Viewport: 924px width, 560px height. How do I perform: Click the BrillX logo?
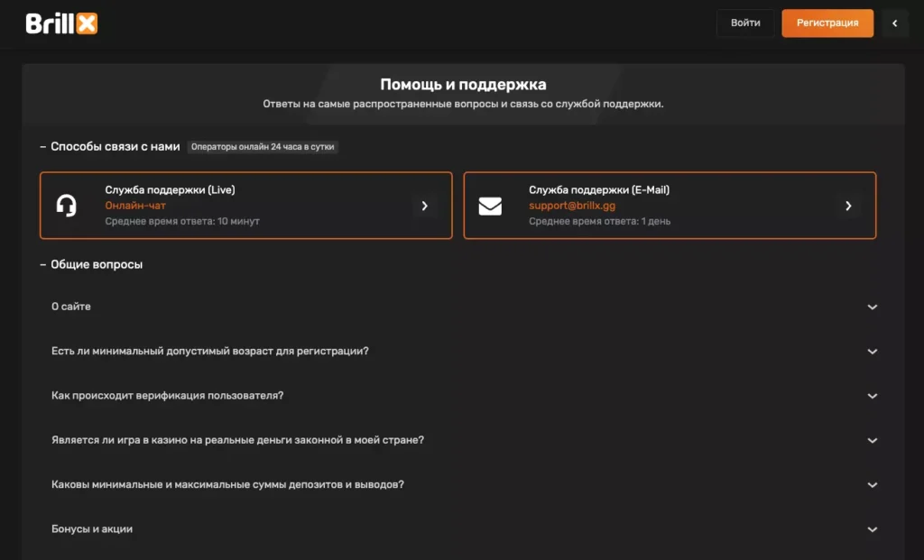pyautogui.click(x=61, y=23)
